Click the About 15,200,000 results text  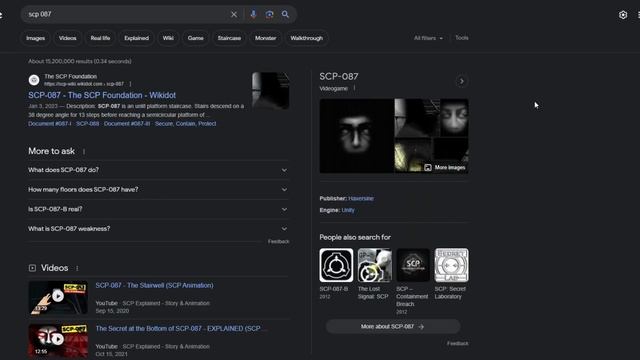pos(80,61)
